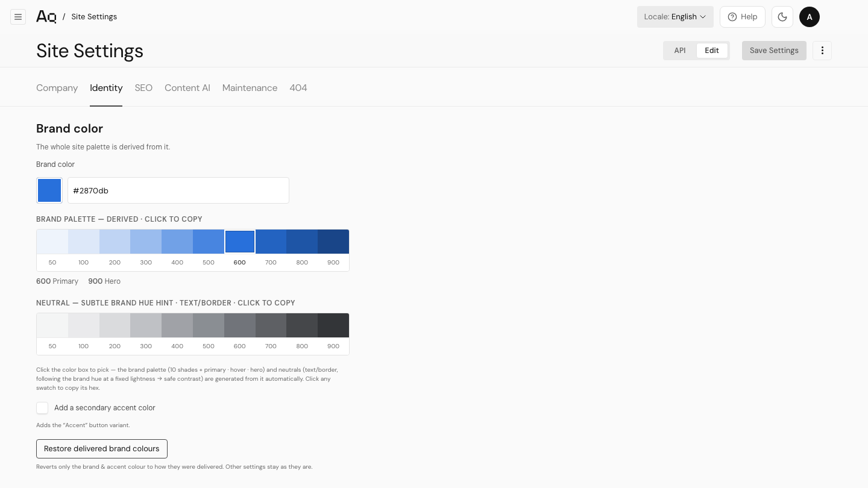Open the Content AI tab
This screenshot has width=868, height=488.
tap(187, 88)
